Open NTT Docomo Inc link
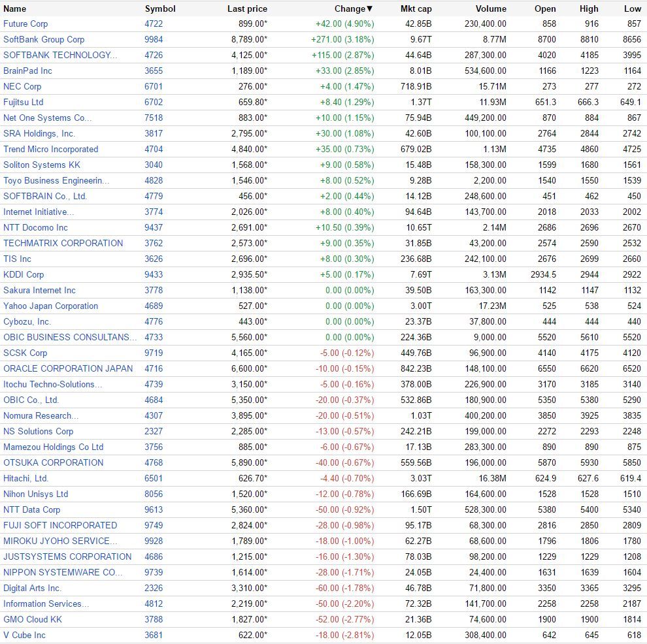This screenshot has width=647, height=644. (x=35, y=227)
